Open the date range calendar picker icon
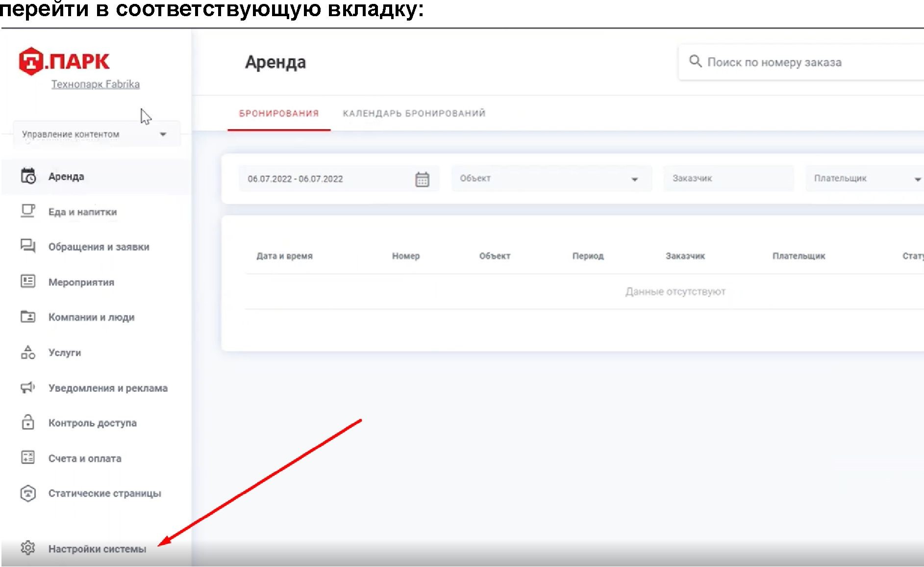 click(422, 179)
